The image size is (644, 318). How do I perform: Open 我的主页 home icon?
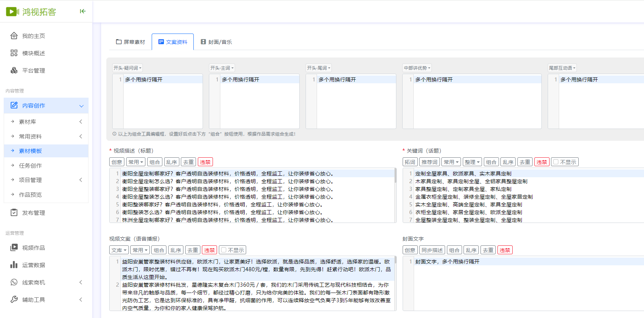point(14,36)
